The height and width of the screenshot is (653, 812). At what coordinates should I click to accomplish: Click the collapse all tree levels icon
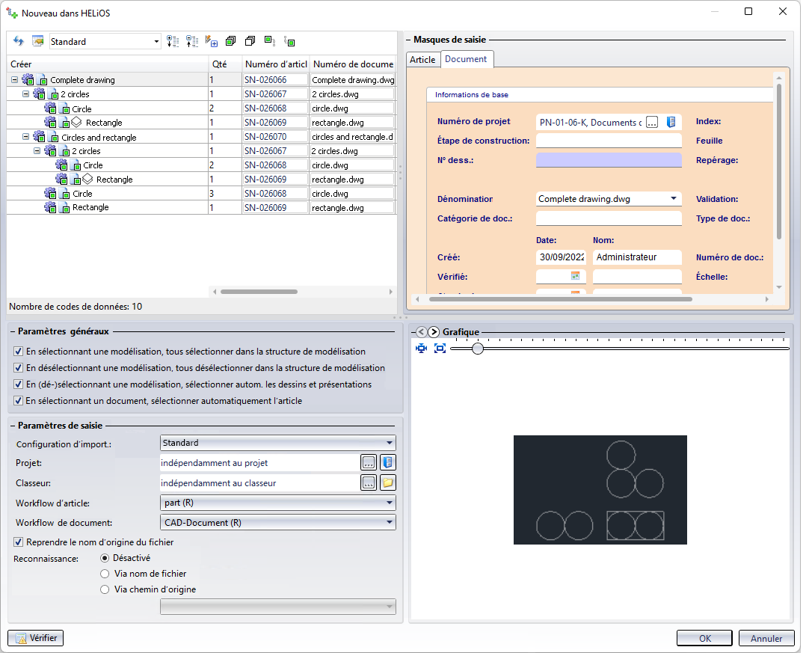point(192,41)
